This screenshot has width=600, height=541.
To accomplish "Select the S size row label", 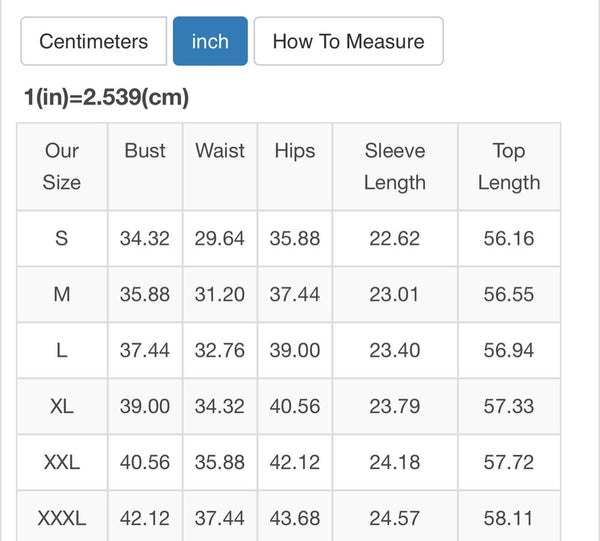I will [62, 238].
